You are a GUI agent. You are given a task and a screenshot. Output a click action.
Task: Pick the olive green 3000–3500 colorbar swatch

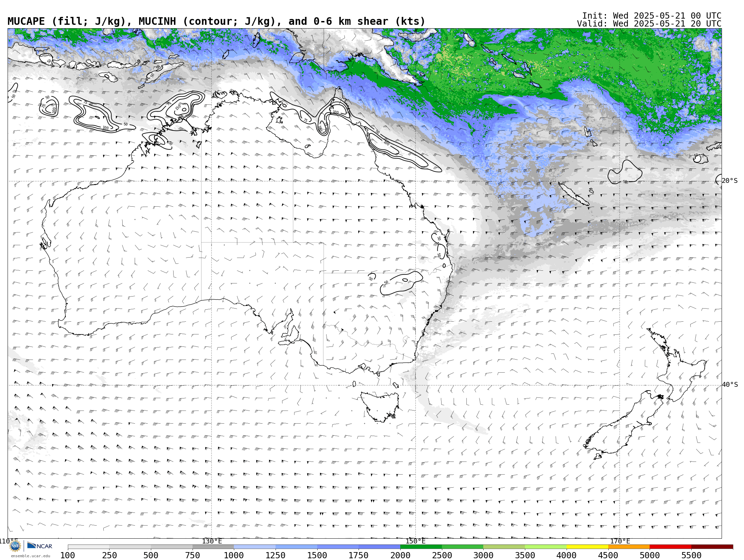coord(504,547)
